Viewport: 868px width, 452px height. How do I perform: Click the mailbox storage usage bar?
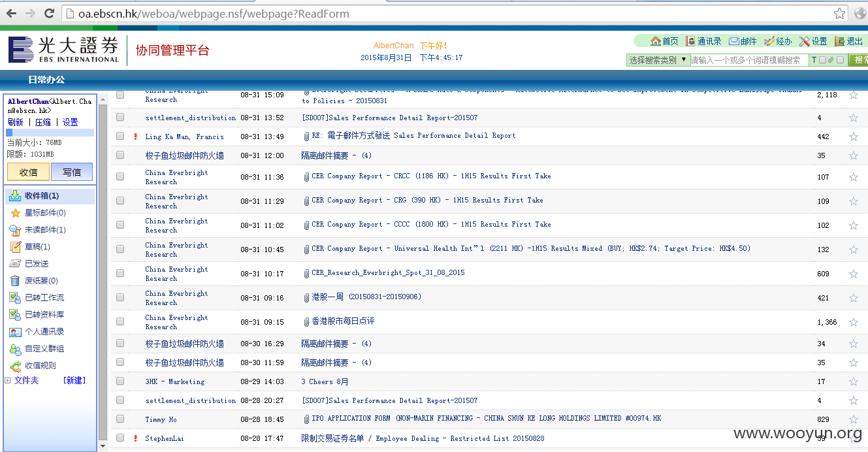point(50,133)
